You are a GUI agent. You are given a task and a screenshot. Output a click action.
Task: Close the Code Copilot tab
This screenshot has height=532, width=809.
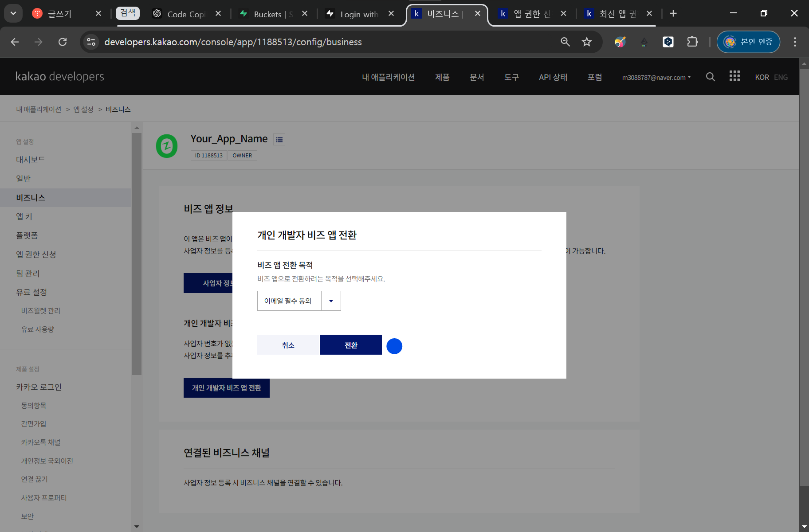218,14
